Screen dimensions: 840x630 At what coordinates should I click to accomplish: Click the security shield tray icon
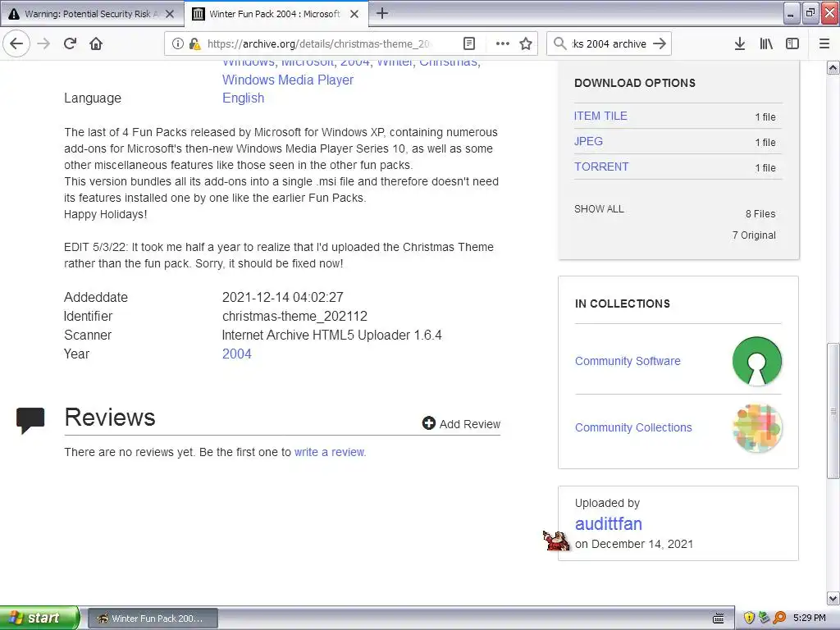tap(749, 618)
